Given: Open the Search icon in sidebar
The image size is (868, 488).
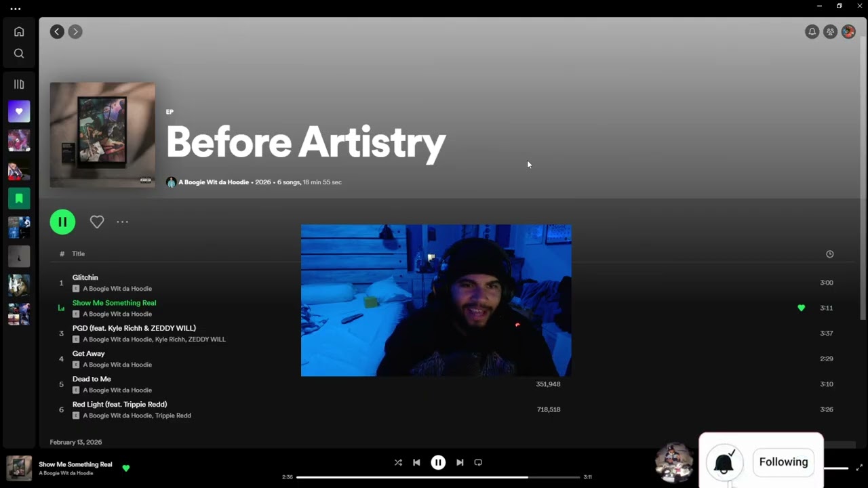Looking at the screenshot, I should (x=19, y=54).
